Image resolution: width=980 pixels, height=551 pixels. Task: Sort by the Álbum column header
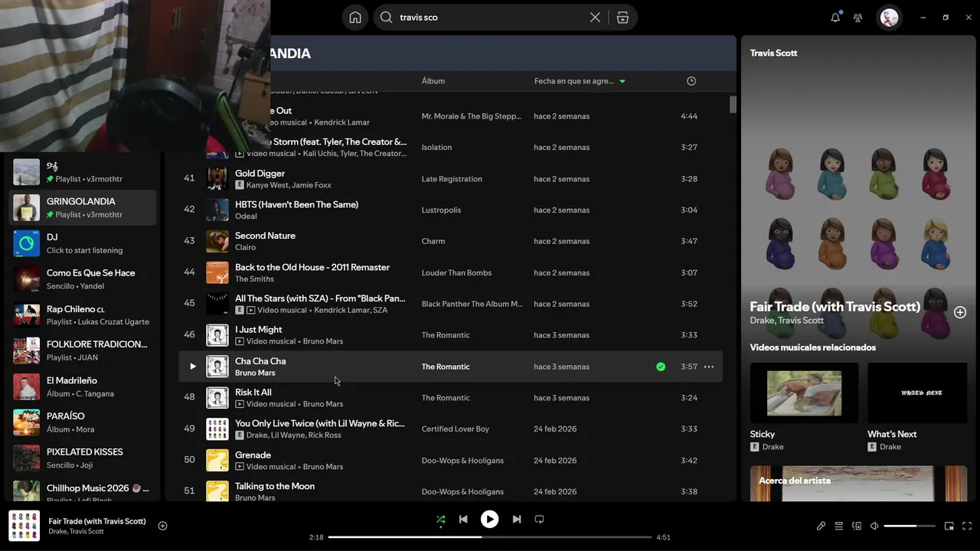(433, 81)
